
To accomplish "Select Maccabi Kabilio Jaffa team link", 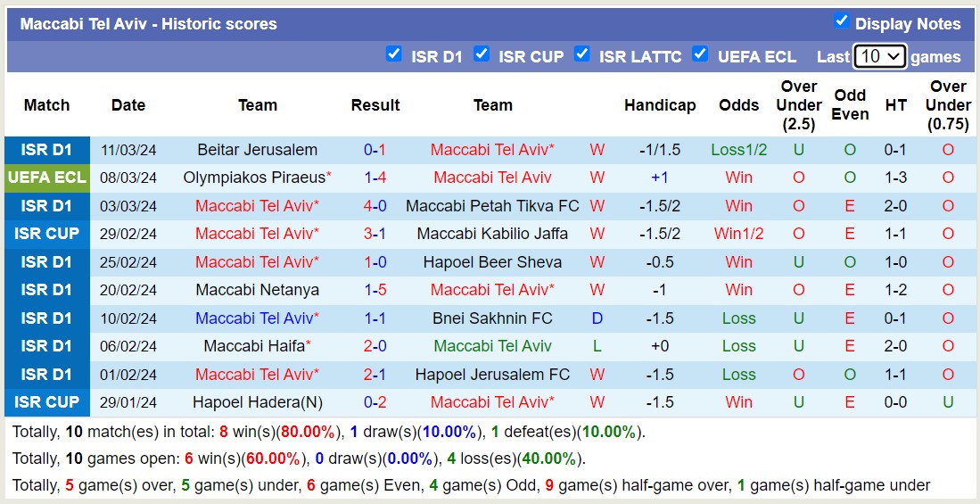I will [492, 234].
